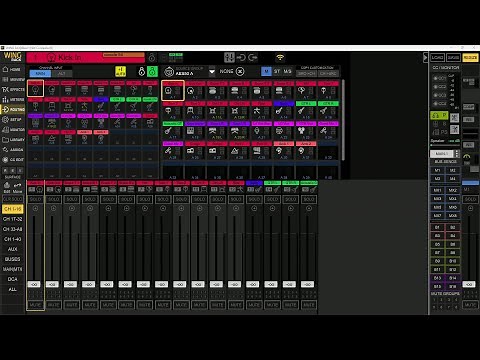Select the empty source A32 tile
Viewport: 480px width, 360px height.
328,151
